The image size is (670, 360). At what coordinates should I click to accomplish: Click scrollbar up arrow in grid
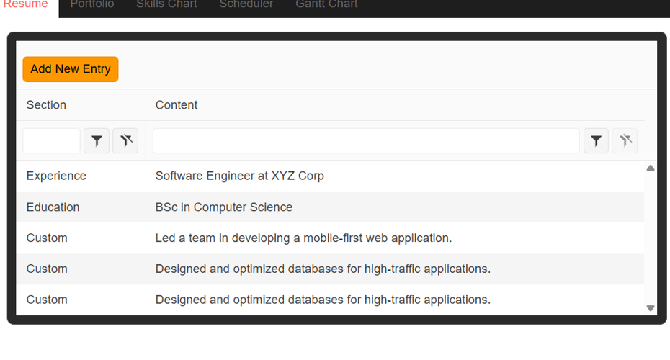coord(650,168)
